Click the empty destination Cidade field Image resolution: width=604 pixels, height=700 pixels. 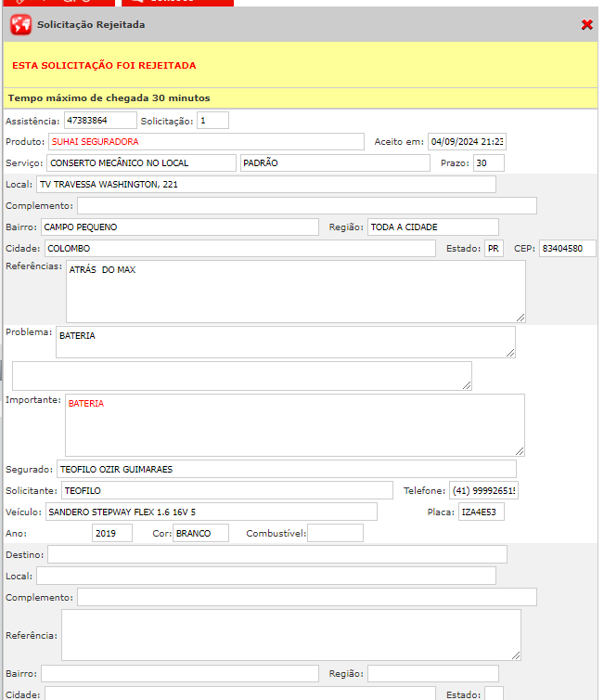[x=240, y=694]
